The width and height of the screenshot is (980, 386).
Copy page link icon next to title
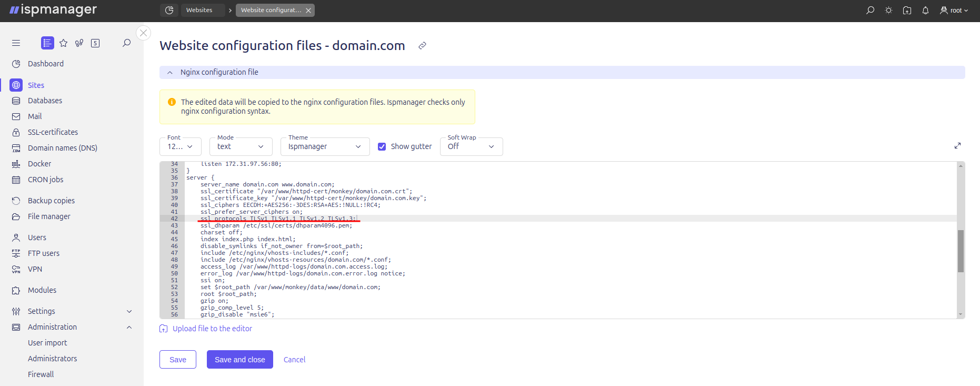[x=422, y=46]
